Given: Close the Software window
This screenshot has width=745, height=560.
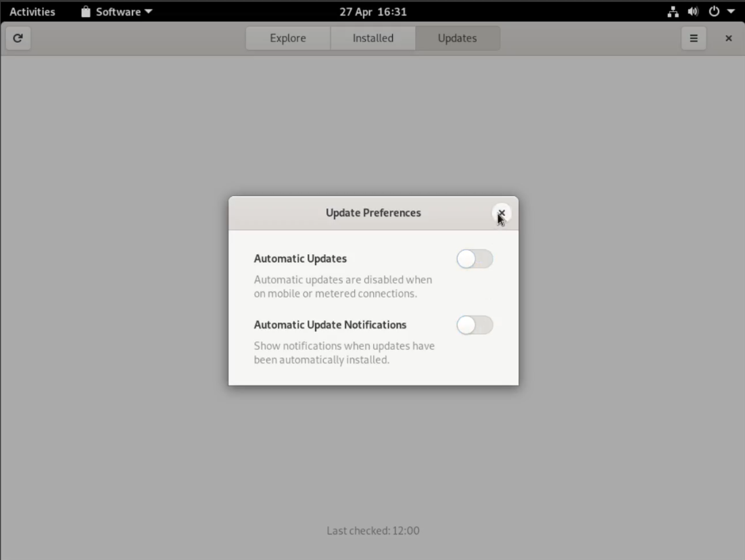Looking at the screenshot, I should (728, 39).
